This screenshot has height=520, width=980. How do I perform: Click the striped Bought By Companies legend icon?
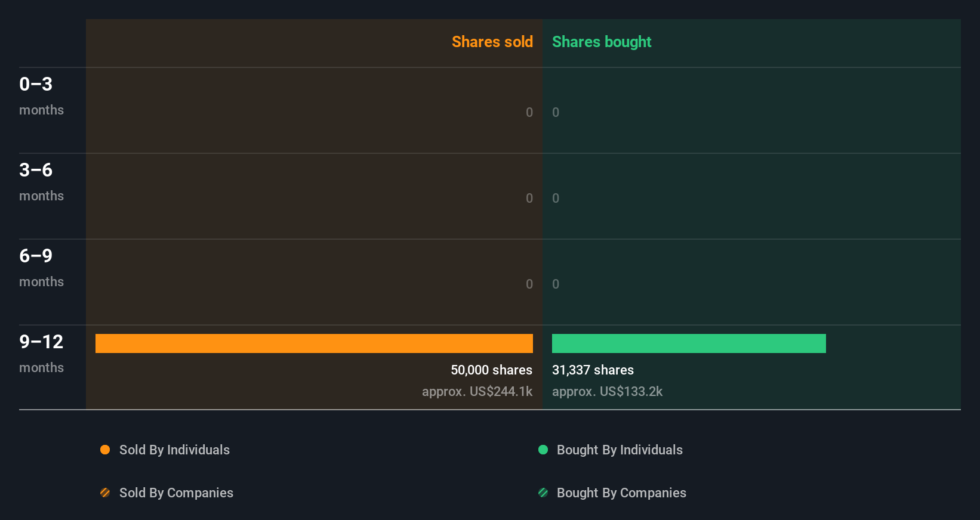pos(543,493)
